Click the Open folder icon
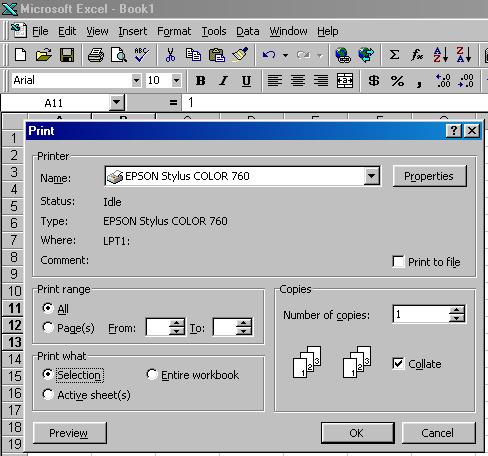This screenshot has height=456, width=488. (44, 55)
